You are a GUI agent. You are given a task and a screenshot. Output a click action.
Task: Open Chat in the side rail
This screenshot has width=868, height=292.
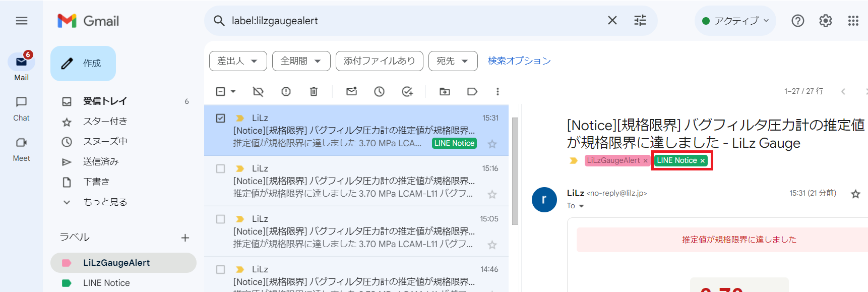(21, 108)
